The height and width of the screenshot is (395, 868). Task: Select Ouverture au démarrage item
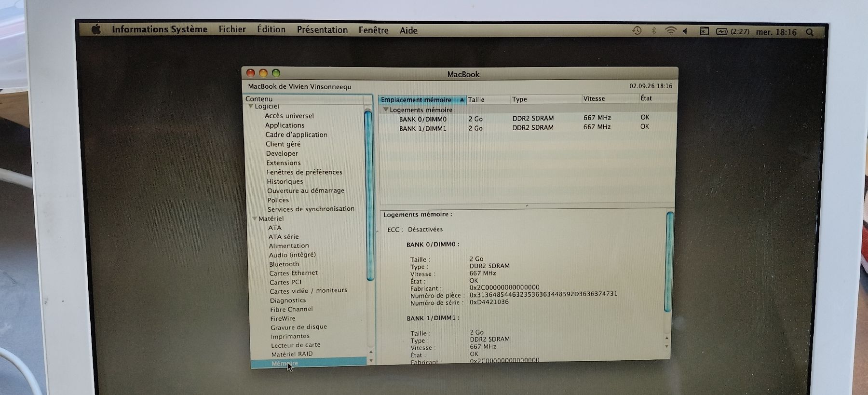click(306, 191)
